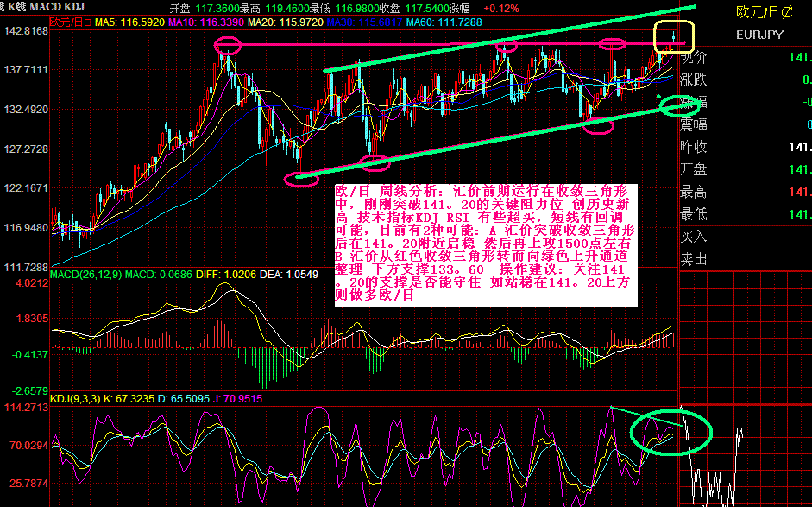
Task: Click the small red square beside 欧元/日
Action: 86,22
